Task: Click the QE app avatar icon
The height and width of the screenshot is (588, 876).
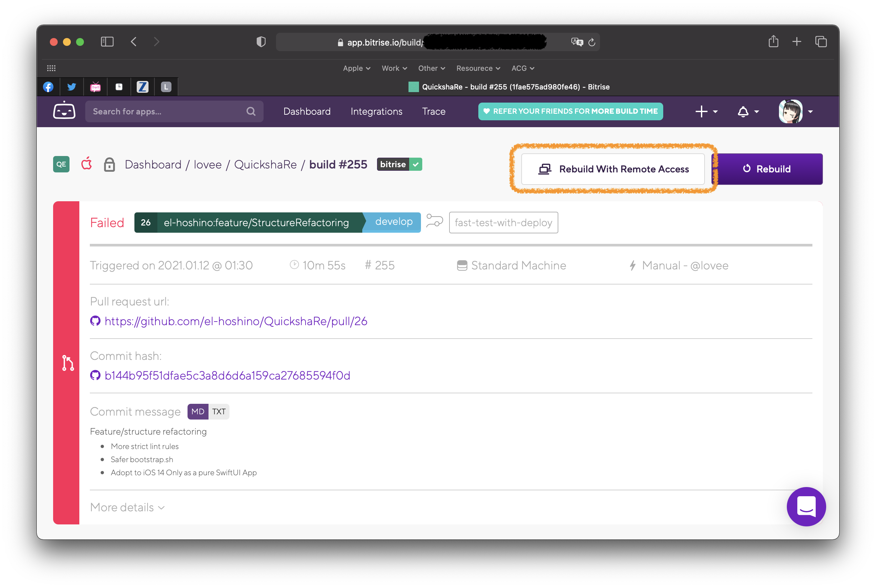Action: point(61,164)
